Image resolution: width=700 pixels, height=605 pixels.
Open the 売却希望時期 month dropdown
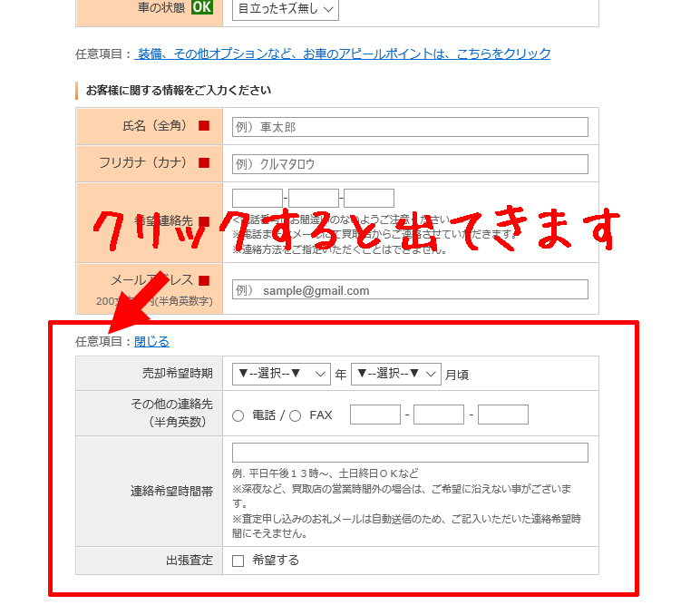pyautogui.click(x=396, y=375)
